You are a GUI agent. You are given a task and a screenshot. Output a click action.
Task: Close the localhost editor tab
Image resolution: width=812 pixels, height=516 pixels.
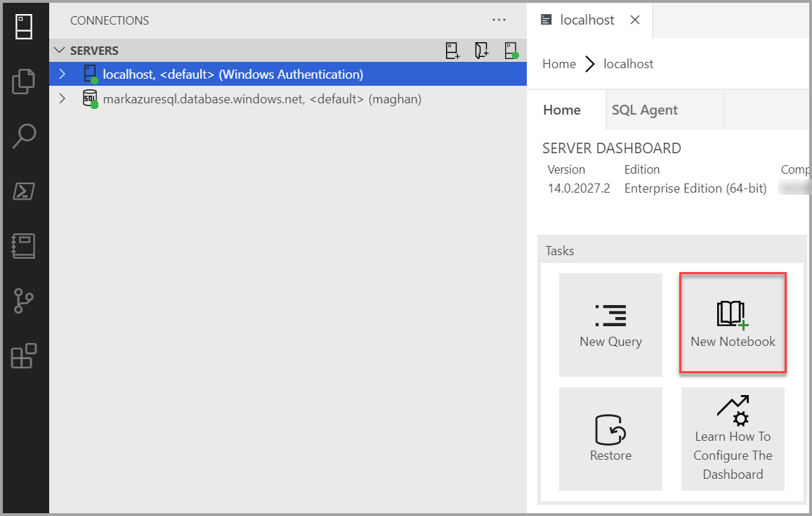tap(635, 20)
